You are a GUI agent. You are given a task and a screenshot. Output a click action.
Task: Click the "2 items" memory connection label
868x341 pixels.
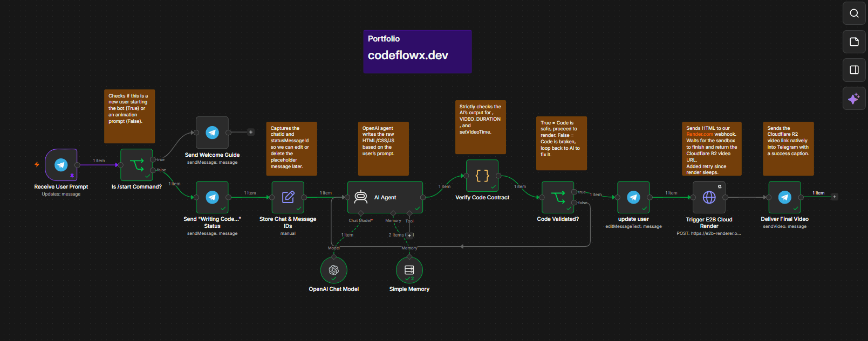[x=396, y=235]
